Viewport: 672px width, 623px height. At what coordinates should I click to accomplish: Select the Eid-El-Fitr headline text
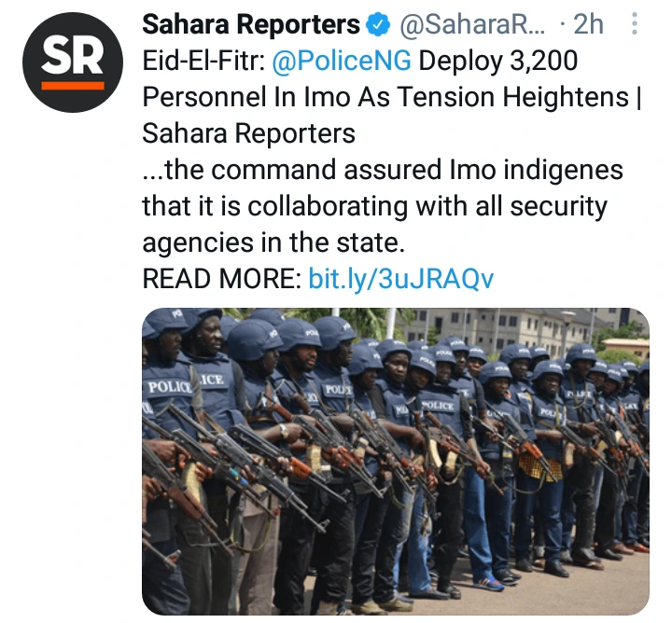tap(203, 61)
